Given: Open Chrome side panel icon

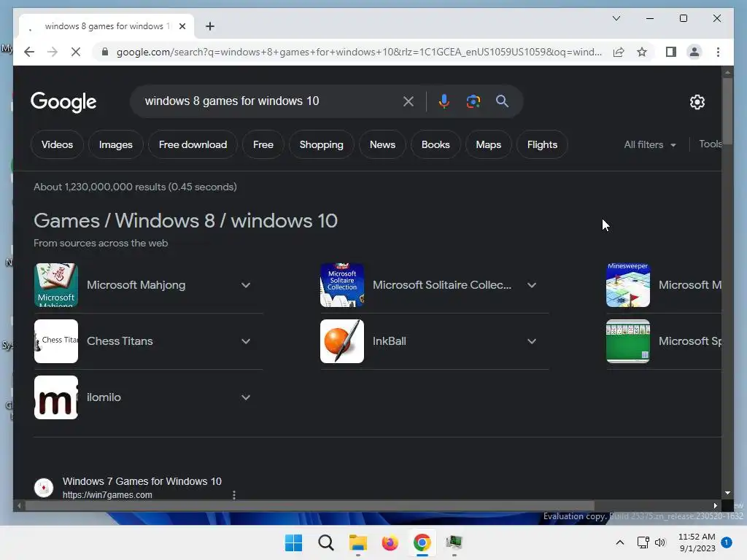Looking at the screenshot, I should (x=671, y=52).
